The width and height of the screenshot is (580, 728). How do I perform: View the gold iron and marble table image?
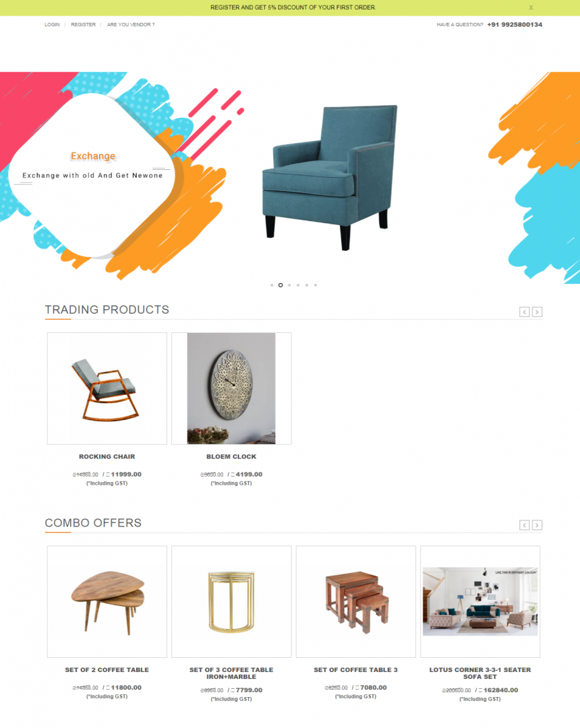tap(231, 602)
